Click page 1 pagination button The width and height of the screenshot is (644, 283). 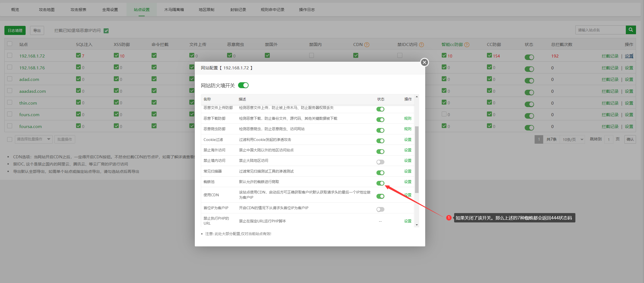(x=539, y=139)
